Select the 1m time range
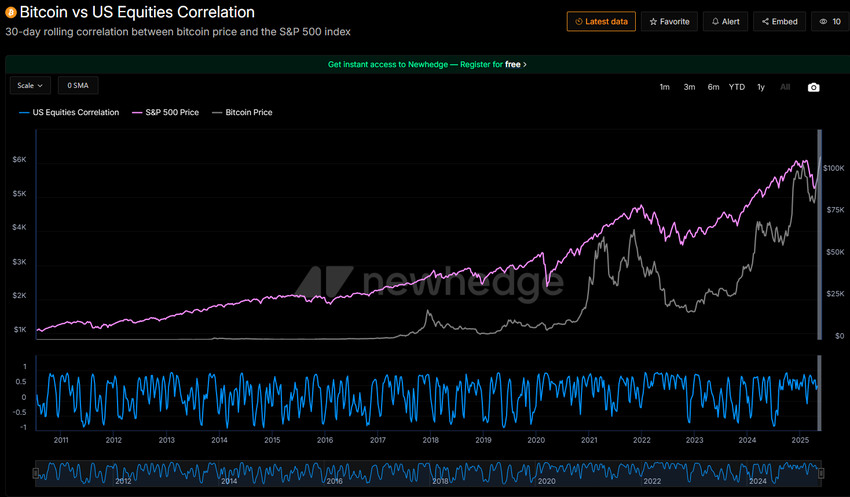The width and height of the screenshot is (850, 497). (x=664, y=87)
